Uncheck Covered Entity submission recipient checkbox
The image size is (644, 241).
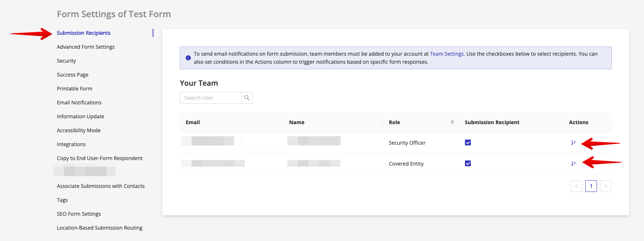point(468,164)
